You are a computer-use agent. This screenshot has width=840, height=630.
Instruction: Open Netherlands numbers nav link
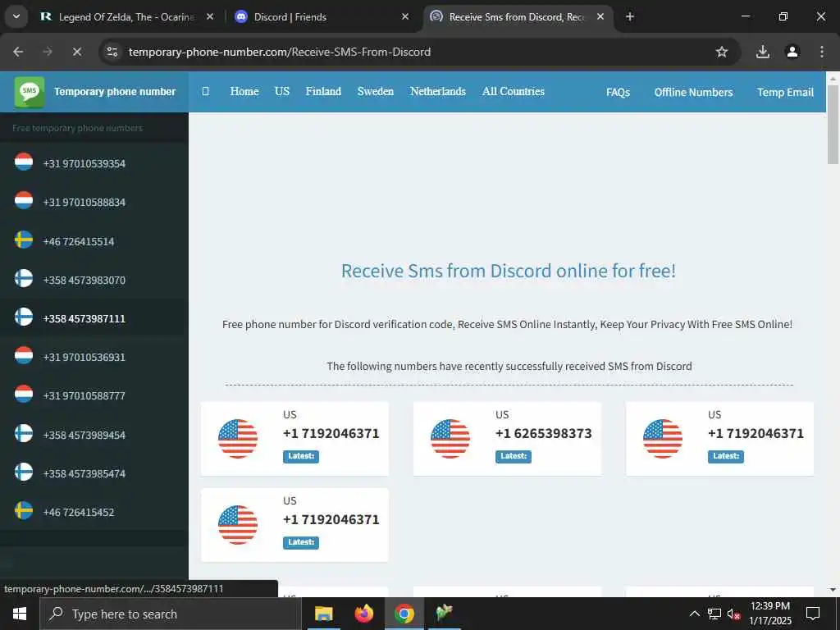tap(438, 92)
